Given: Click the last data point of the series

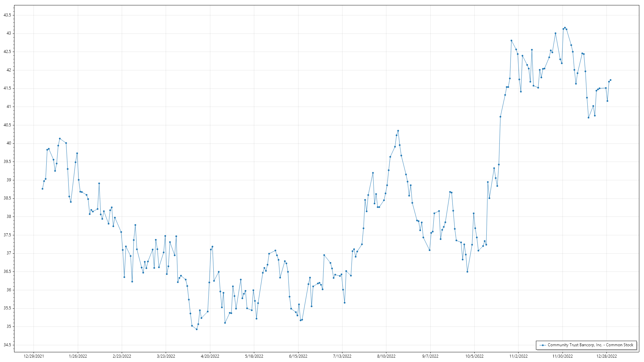Looking at the screenshot, I should click(x=610, y=80).
